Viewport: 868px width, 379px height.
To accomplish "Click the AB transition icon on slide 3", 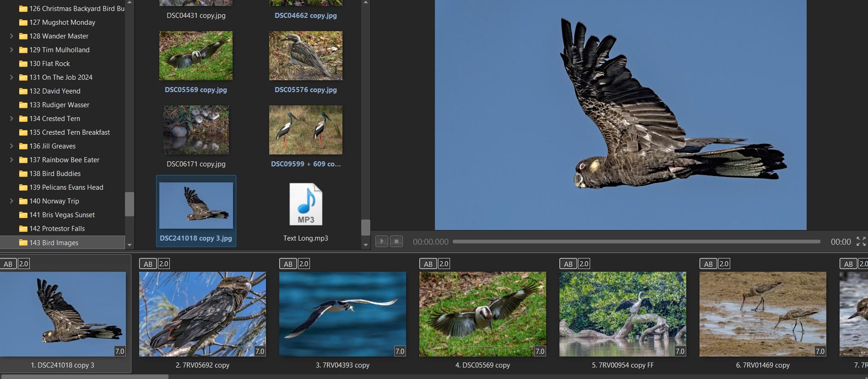I will tap(288, 264).
